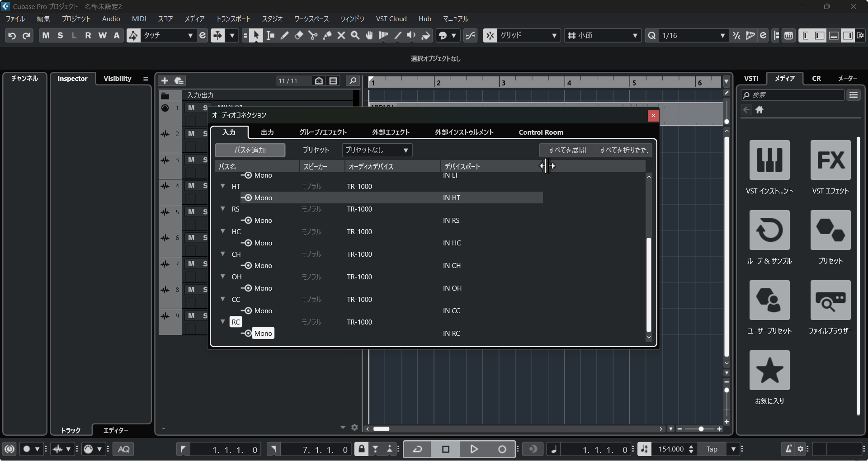Click すべてを展開 button
This screenshot has width=868, height=461.
[567, 150]
